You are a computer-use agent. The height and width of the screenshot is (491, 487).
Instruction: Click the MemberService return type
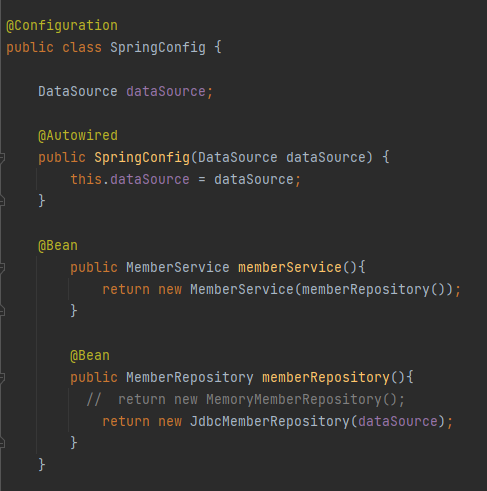178,267
